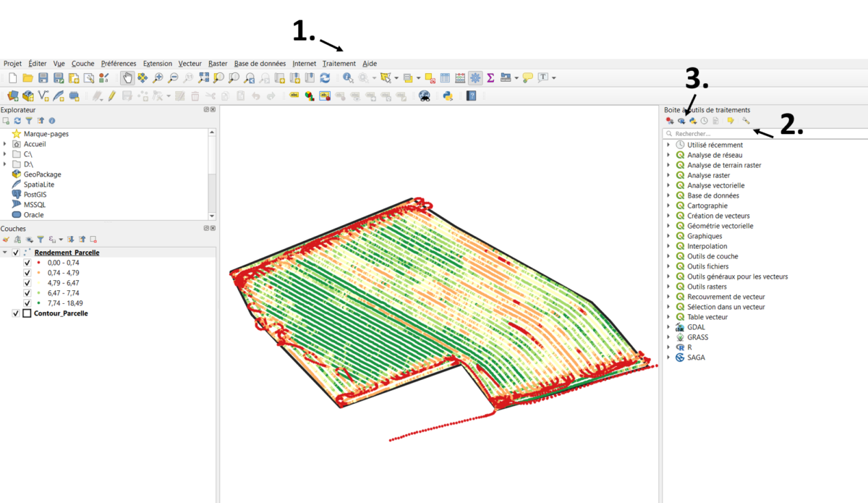This screenshot has height=503, width=868.
Task: Open the yellow abc layer labeling options icon
Action: tap(294, 96)
